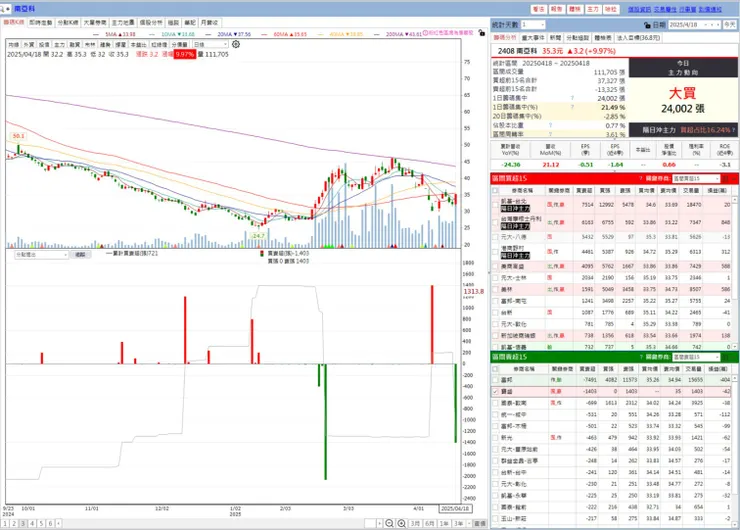Check the 富邦 row checkbox in sell table
Screen dimensions: 740x530
coord(495,379)
